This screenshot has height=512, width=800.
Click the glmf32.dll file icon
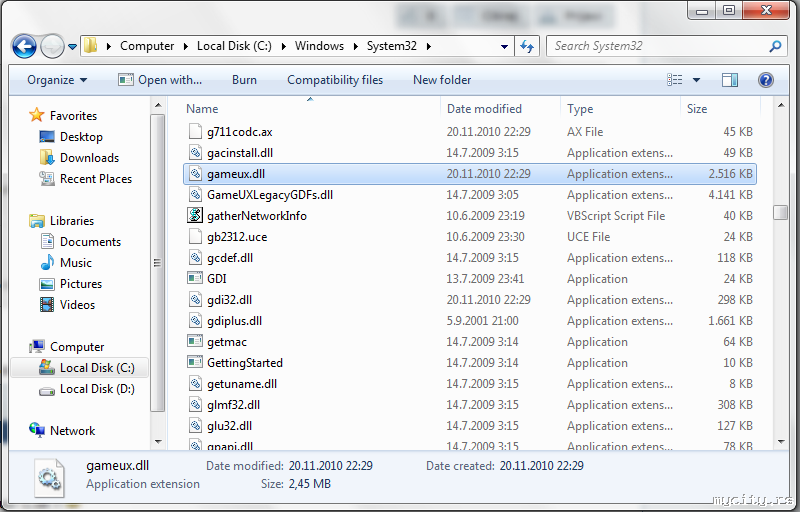coord(195,404)
